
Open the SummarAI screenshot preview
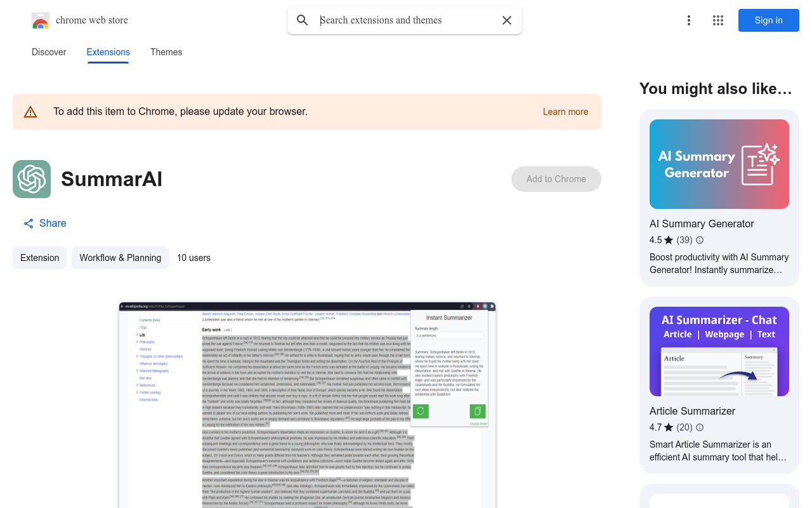(x=307, y=404)
